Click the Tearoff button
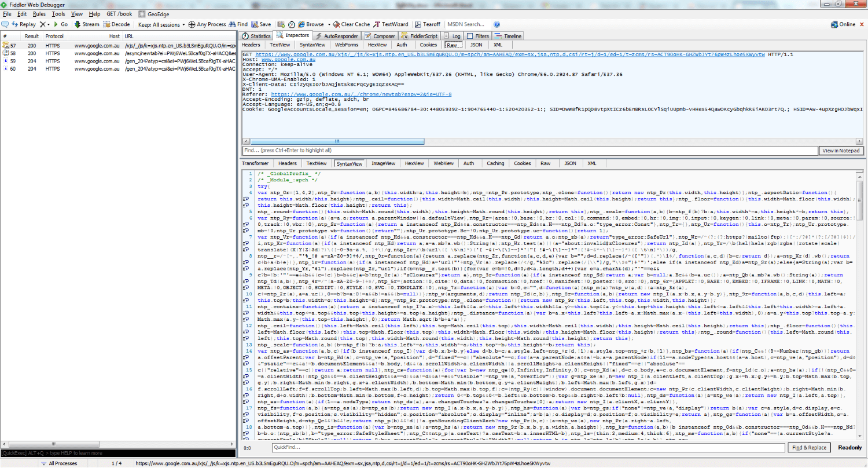Viewport: 868px width, 468px height. click(x=427, y=24)
